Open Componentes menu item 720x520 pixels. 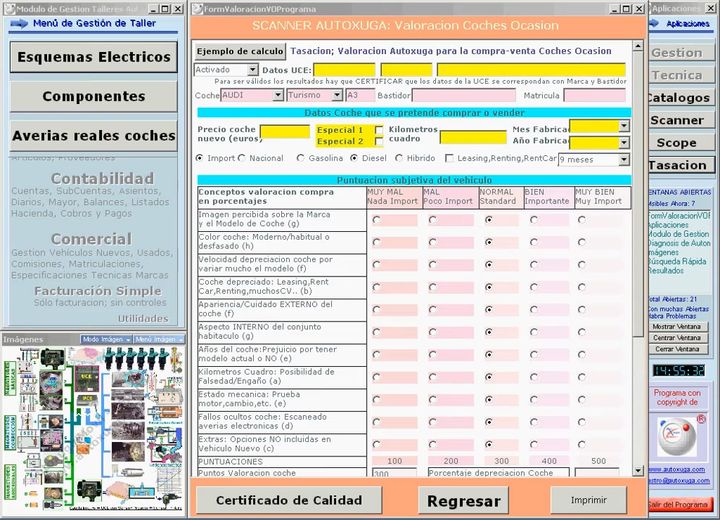[x=94, y=96]
